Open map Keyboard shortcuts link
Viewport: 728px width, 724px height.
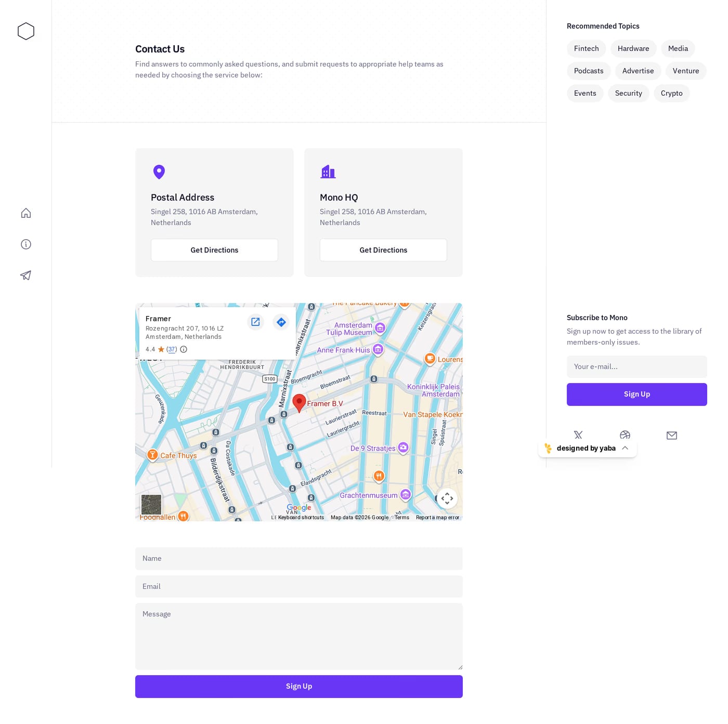pos(301,517)
